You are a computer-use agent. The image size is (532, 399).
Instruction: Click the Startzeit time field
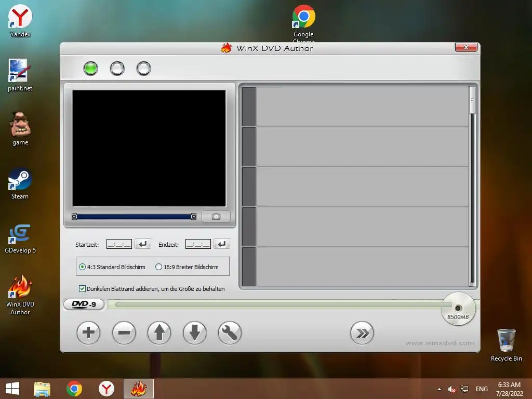119,244
